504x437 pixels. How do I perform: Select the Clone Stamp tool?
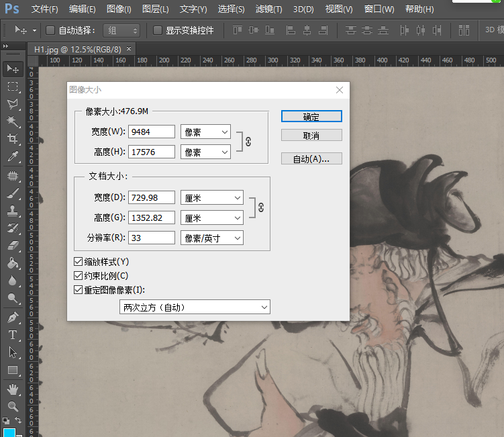(13, 211)
